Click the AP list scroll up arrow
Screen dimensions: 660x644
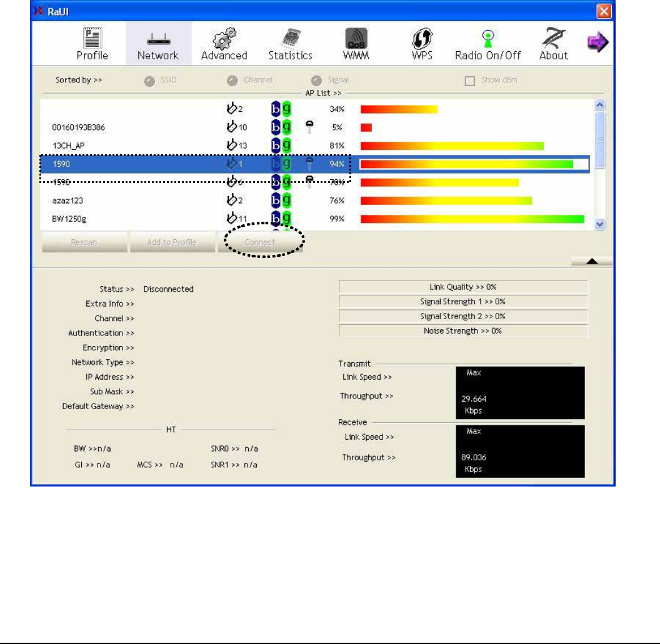(600, 105)
